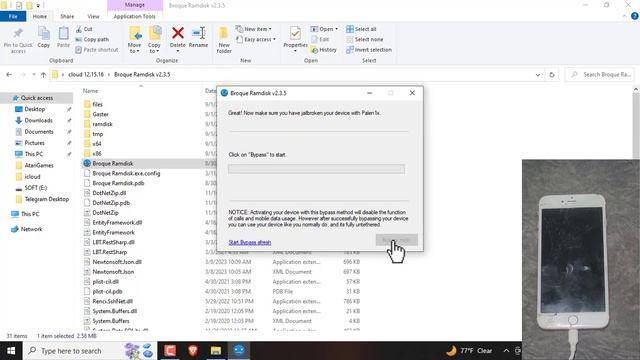Open File Explorer taskbar icon
This screenshot has width=640, height=360.
(x=216, y=351)
